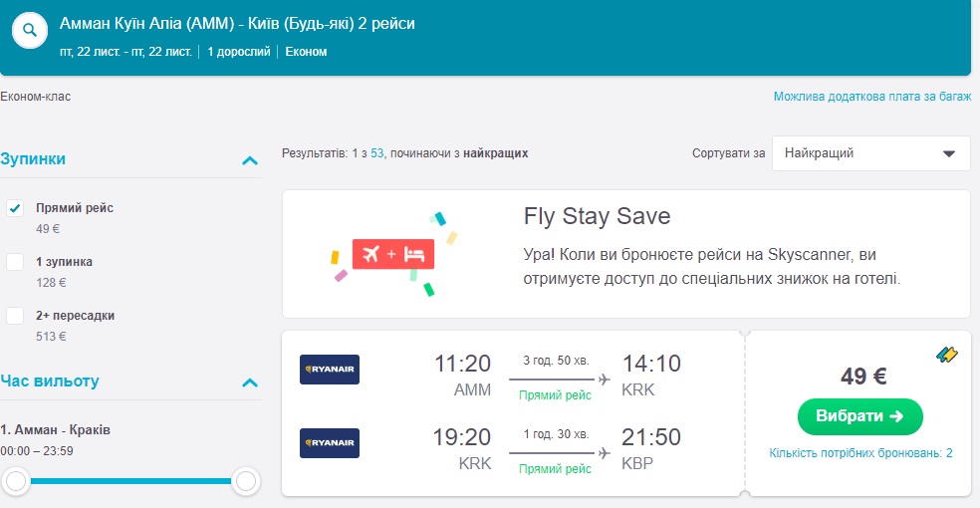The image size is (980, 508).
Task: Click the second Ryanair airline logo
Action: click(x=330, y=443)
